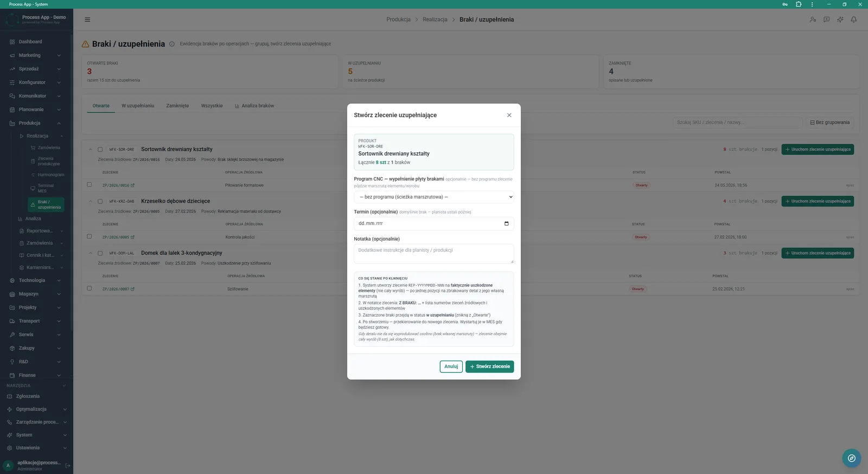Expand the Sprzedaż sidebar section
The width and height of the screenshot is (868, 474).
[x=36, y=69]
